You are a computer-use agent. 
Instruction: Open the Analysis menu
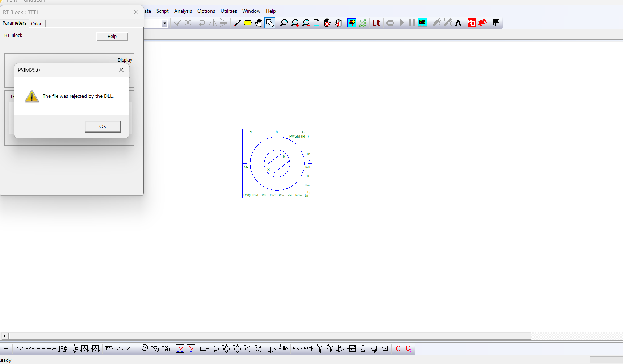click(183, 11)
